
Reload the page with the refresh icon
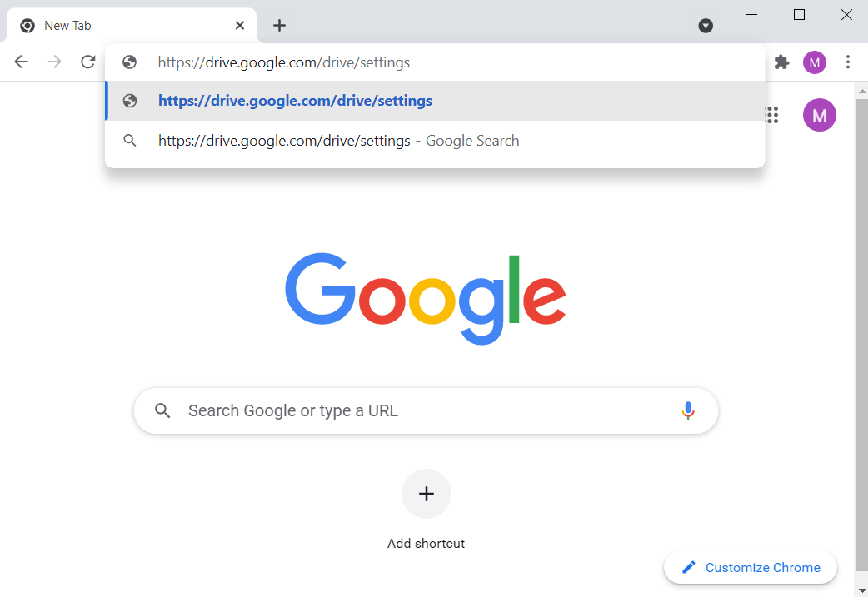pyautogui.click(x=87, y=62)
